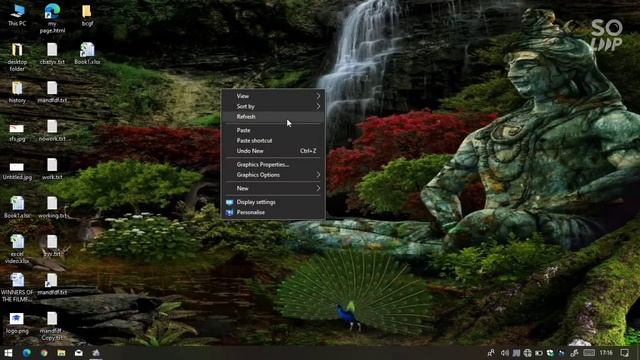Select the history folder icon

(x=17, y=92)
